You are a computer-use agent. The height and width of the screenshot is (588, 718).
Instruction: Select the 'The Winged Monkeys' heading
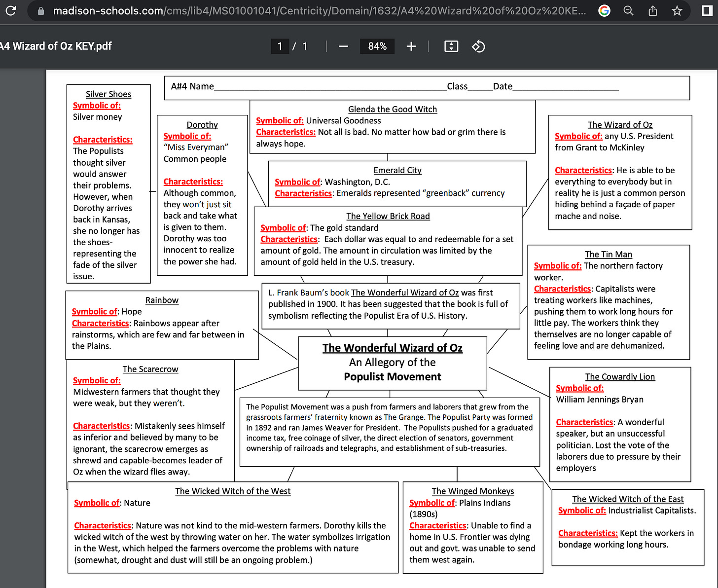pyautogui.click(x=473, y=491)
